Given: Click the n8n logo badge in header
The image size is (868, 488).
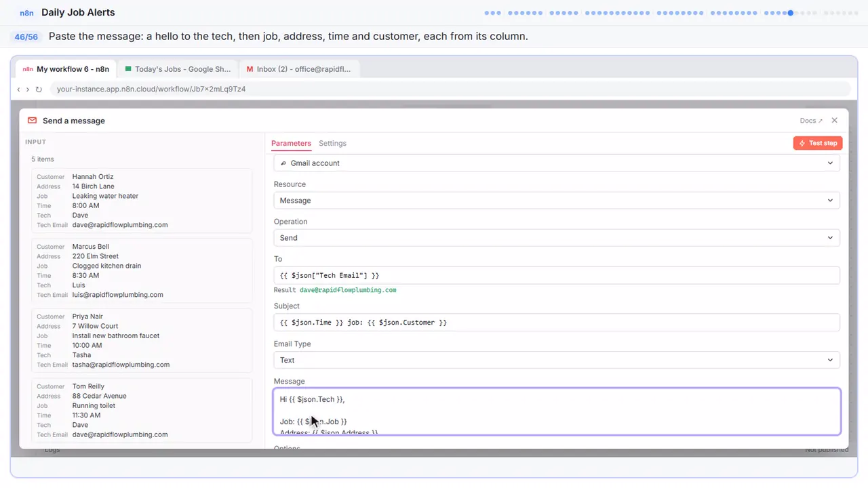Looking at the screenshot, I should pos(27,13).
